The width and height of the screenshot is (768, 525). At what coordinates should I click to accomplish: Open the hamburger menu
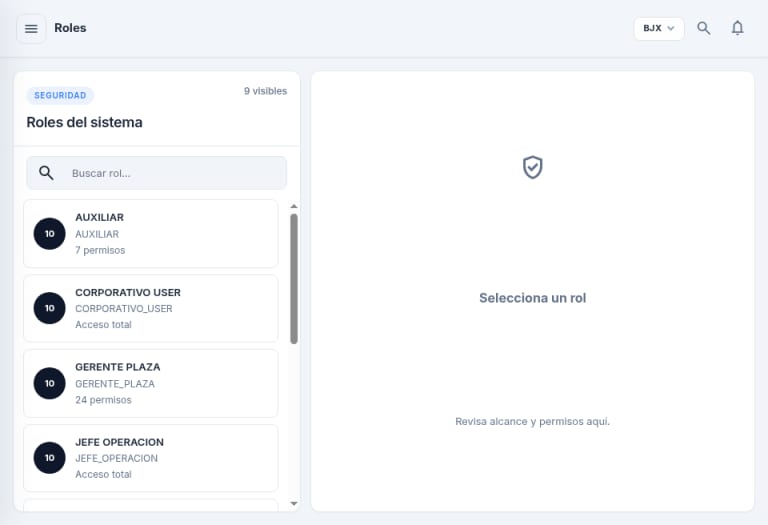[31, 28]
